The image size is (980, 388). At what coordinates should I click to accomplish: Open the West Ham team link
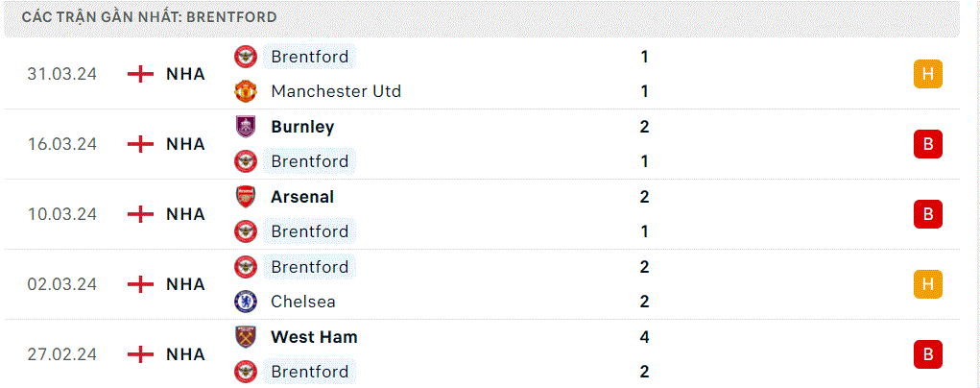pyautogui.click(x=315, y=337)
